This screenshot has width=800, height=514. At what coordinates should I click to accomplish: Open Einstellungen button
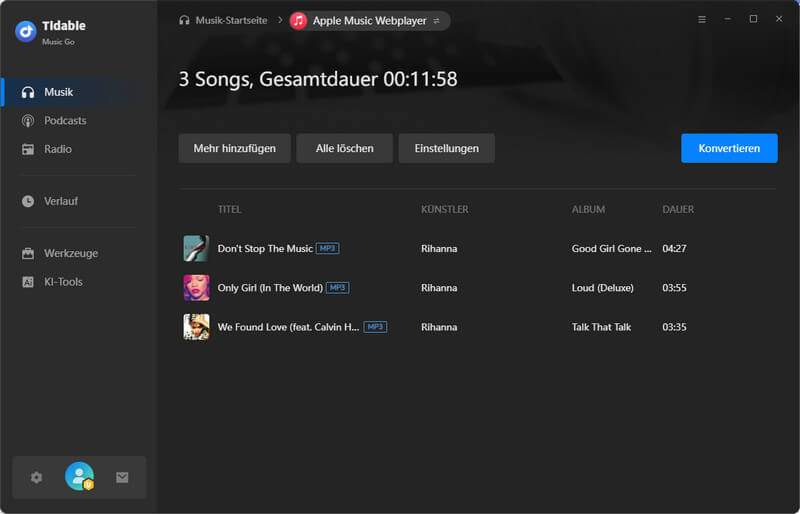coord(446,148)
